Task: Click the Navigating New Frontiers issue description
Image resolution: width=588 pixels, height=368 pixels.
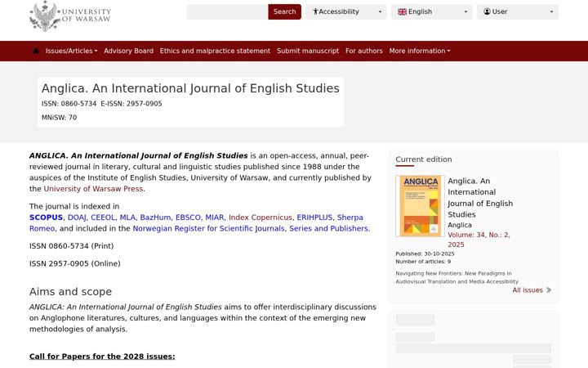Action: point(457,277)
